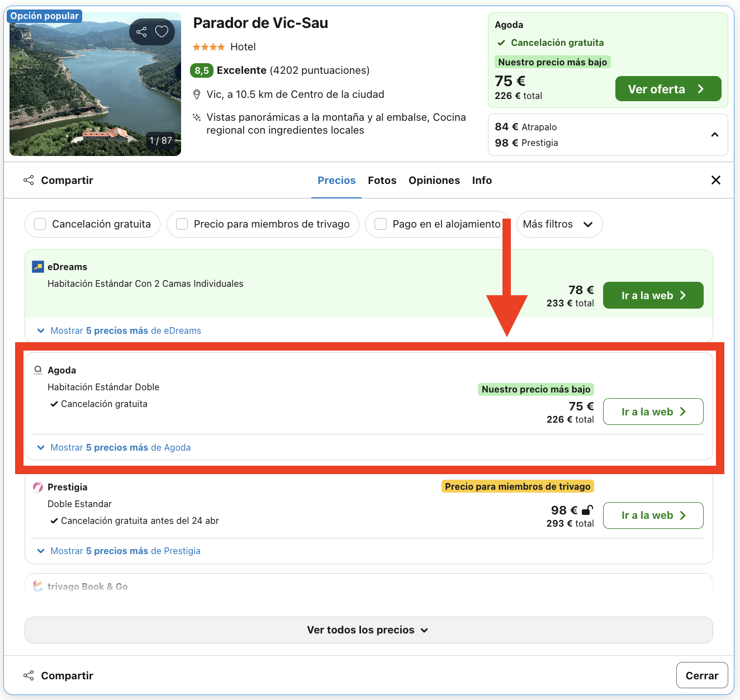Image resolution: width=740 pixels, height=700 pixels.
Task: Click the share icon beside bottom Compartir
Action: coord(29,675)
